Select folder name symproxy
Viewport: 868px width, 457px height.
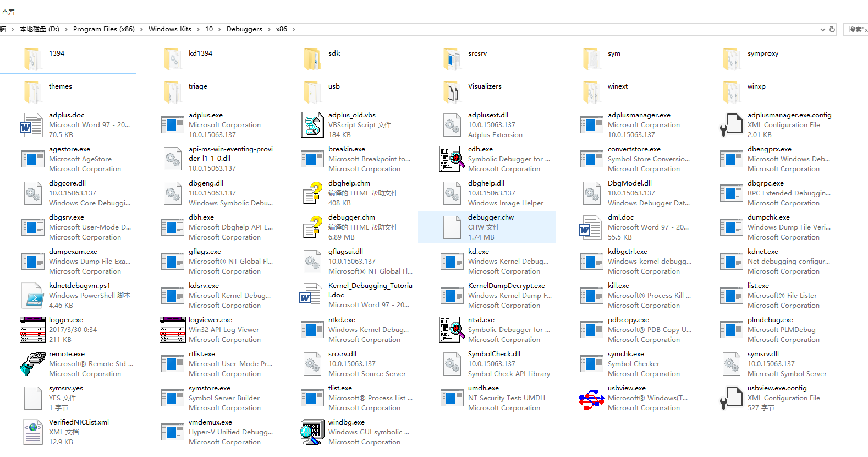pos(763,53)
